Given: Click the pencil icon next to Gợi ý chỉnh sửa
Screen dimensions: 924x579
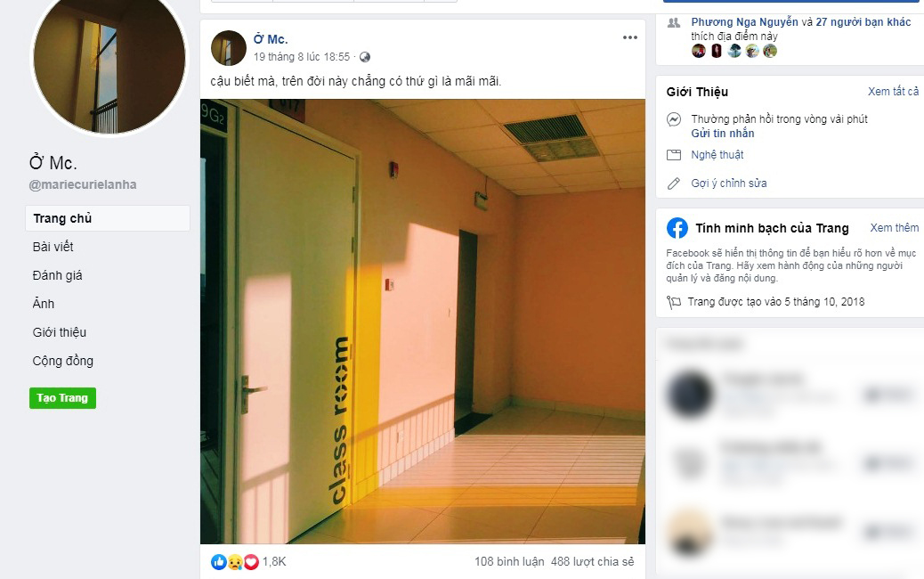Looking at the screenshot, I should (x=674, y=183).
